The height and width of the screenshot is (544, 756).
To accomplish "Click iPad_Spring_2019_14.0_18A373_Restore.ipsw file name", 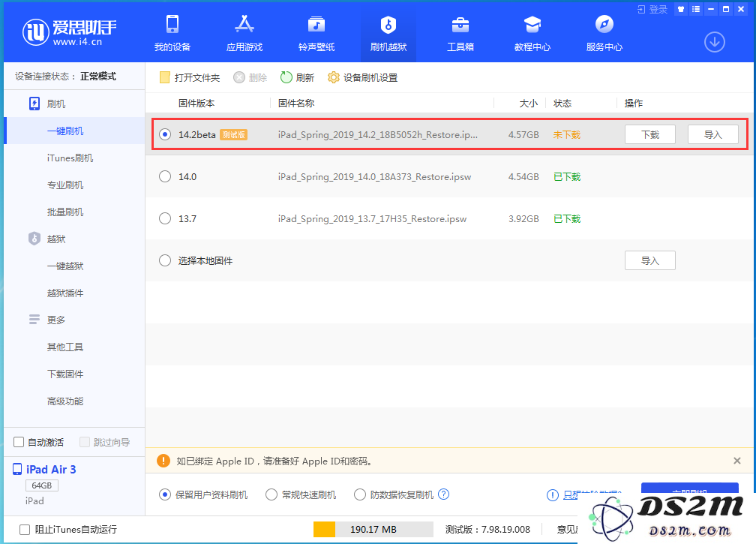I will [x=375, y=176].
